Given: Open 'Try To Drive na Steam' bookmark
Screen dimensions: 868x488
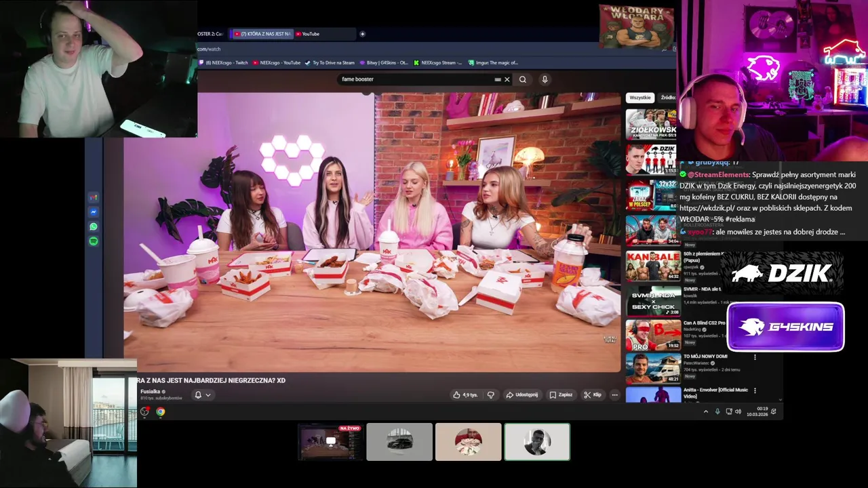Looking at the screenshot, I should coord(330,62).
